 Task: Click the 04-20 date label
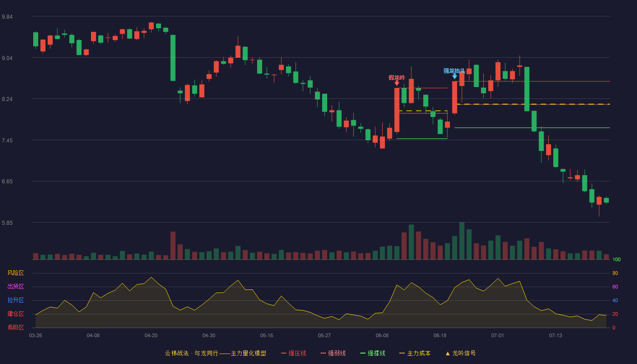click(151, 335)
